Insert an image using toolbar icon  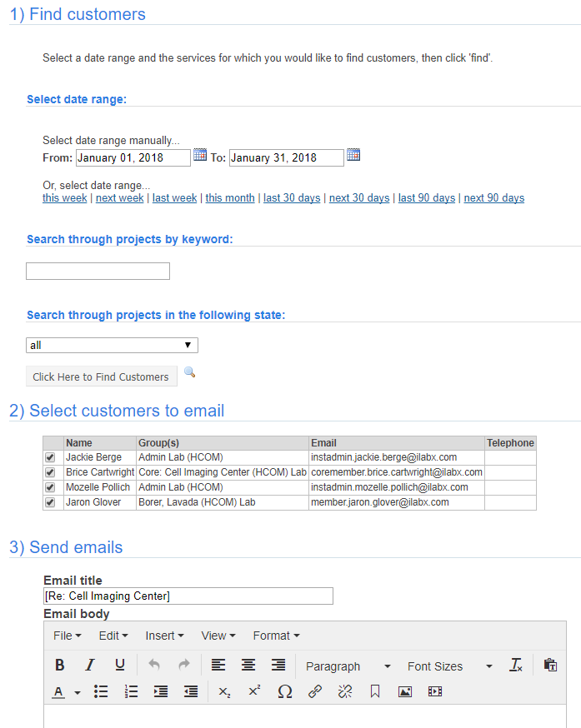[405, 691]
